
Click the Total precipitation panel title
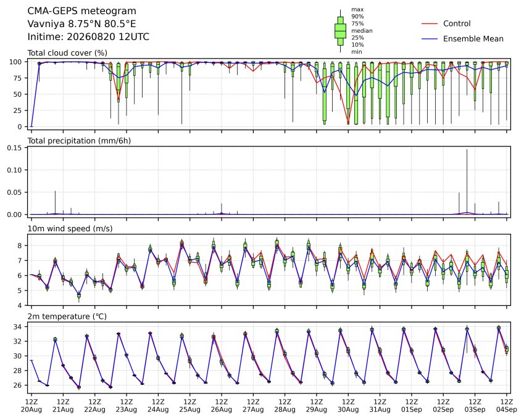[79, 141]
